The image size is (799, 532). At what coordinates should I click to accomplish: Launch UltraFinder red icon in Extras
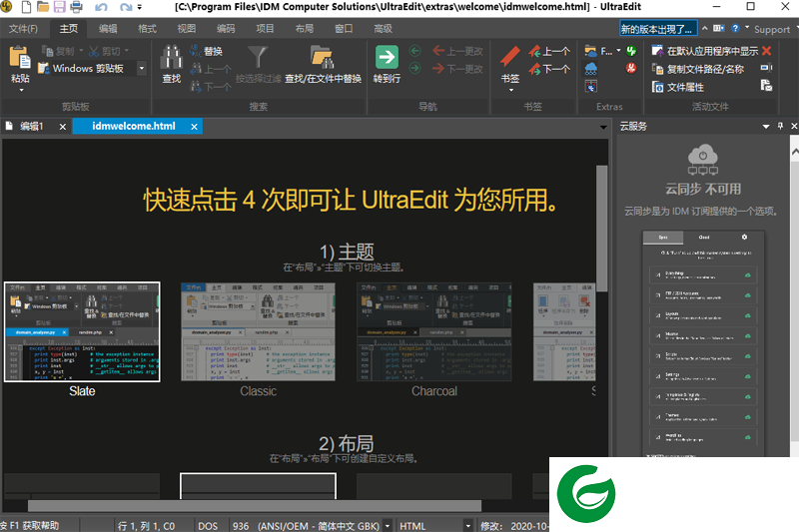tap(631, 68)
